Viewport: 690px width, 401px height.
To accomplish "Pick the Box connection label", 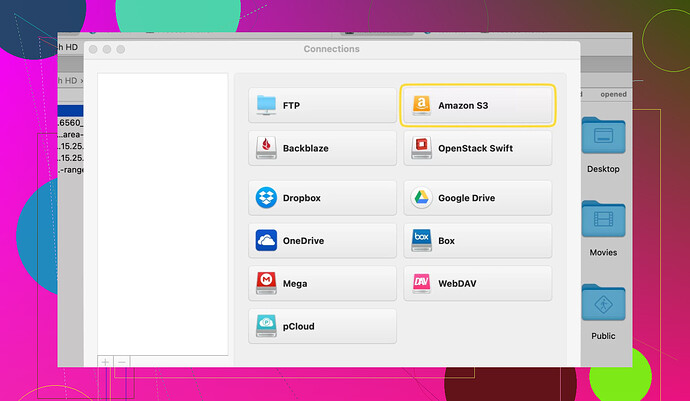I will pyautogui.click(x=446, y=241).
